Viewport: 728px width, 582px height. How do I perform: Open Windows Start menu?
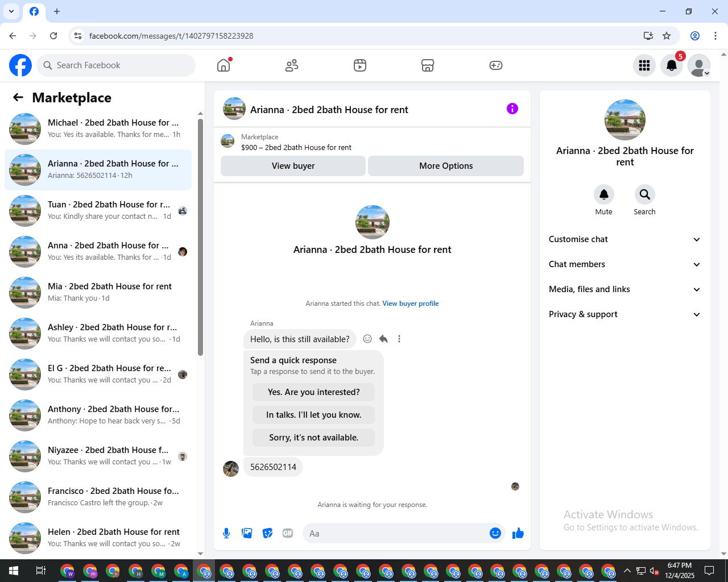[14, 571]
